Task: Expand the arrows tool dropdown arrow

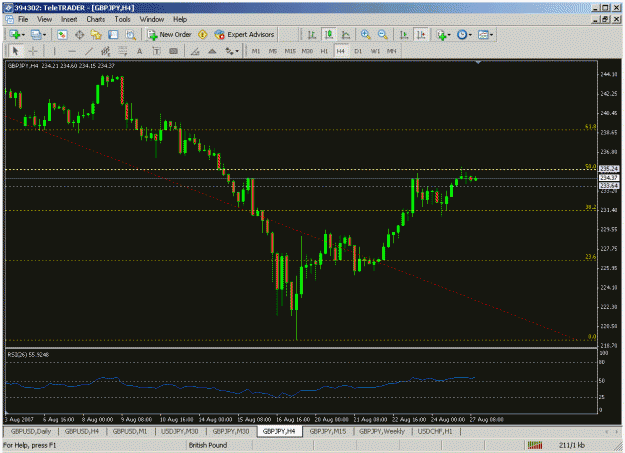Action: (237, 51)
